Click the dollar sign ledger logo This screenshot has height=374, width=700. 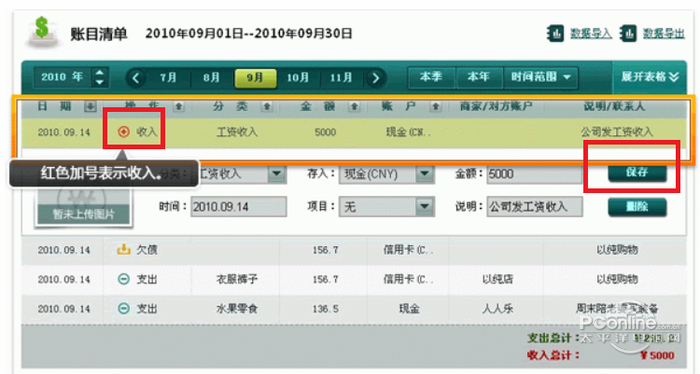[x=42, y=32]
